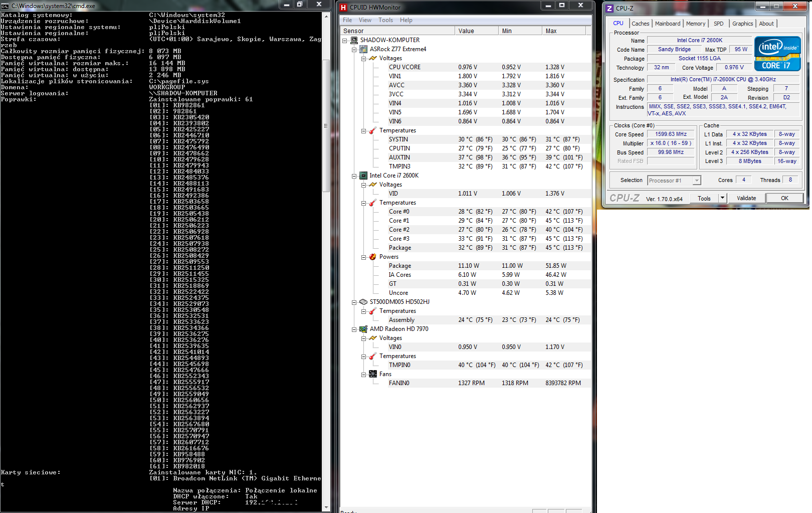Switch to the SPD tab in CPU-Z
The width and height of the screenshot is (812, 513).
point(719,24)
